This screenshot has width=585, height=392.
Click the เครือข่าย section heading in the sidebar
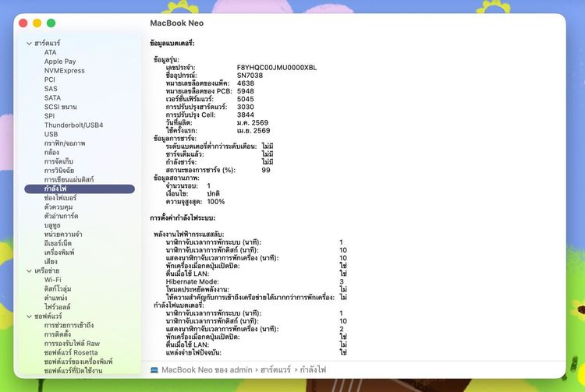pyautogui.click(x=47, y=271)
